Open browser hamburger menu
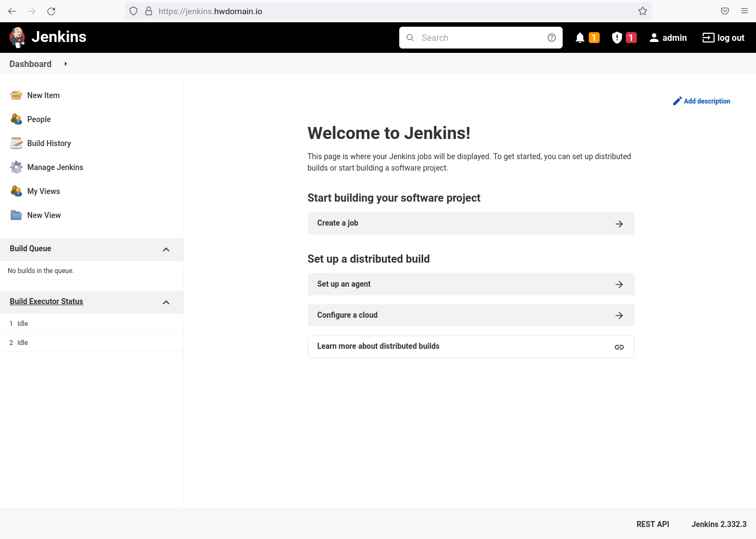 [745, 11]
